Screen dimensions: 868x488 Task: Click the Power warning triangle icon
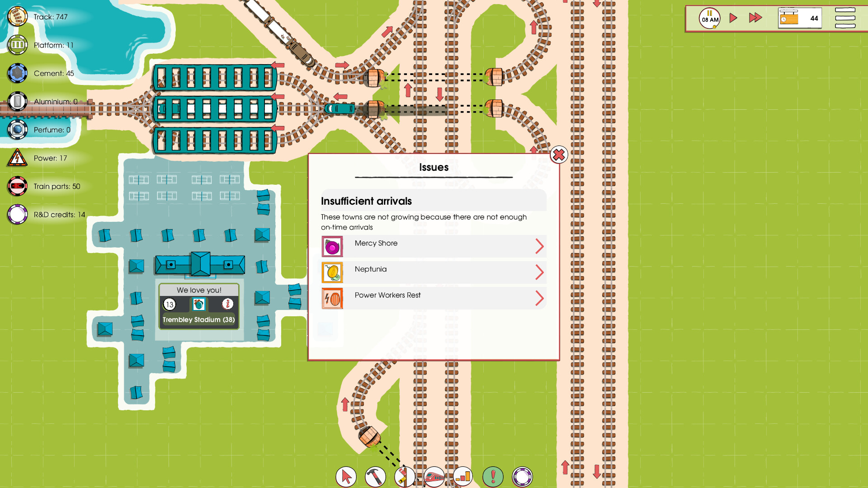click(17, 158)
